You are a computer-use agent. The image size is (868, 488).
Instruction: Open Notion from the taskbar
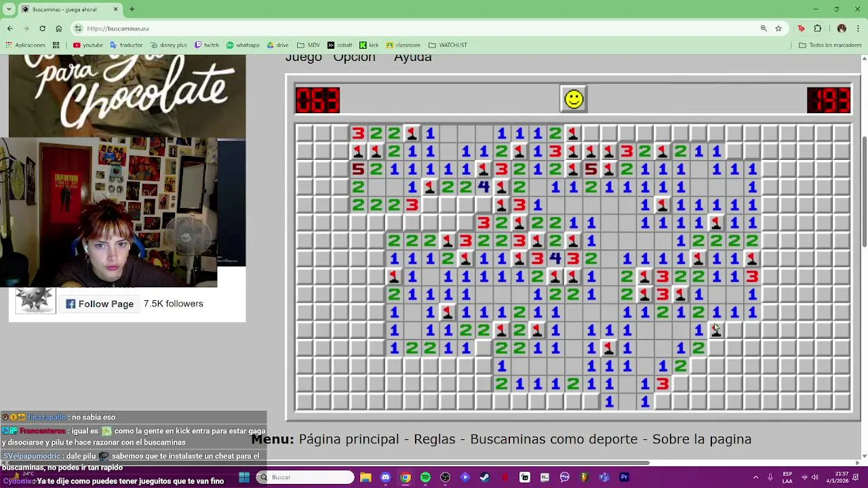tap(545, 477)
